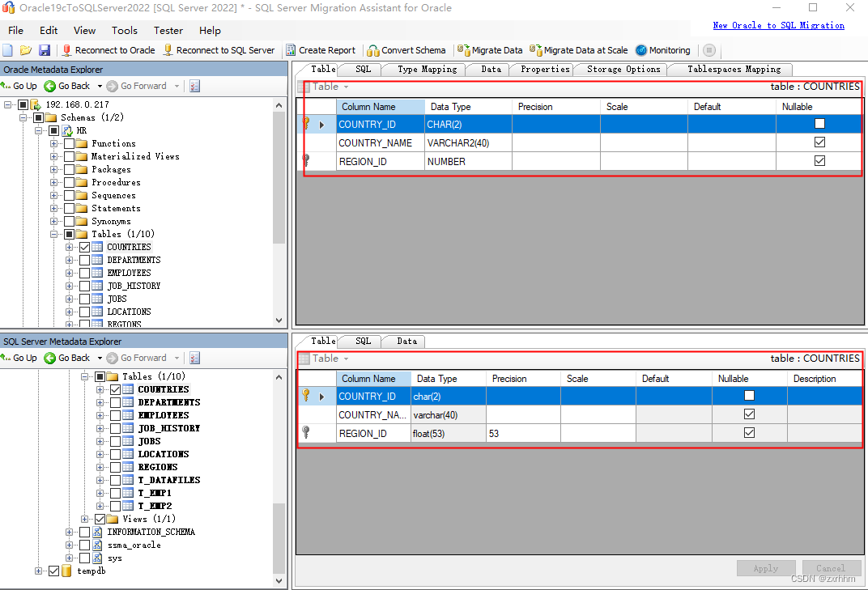Open the SQL tab in SQL Server pane
868x590 pixels.
click(x=363, y=341)
